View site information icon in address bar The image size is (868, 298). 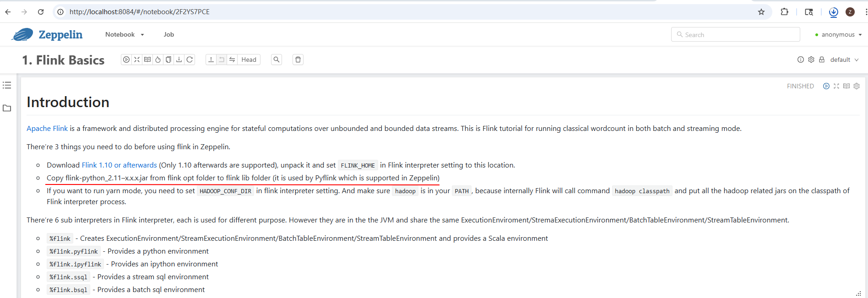[60, 12]
